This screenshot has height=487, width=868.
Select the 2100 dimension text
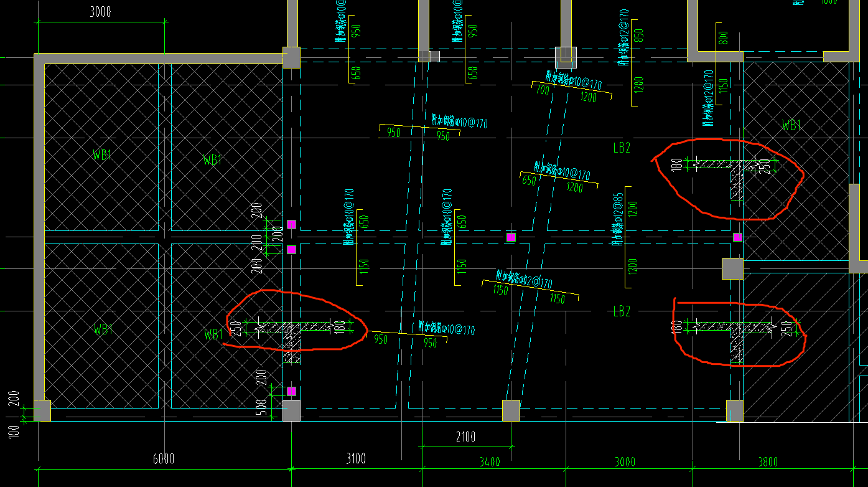pyautogui.click(x=465, y=437)
